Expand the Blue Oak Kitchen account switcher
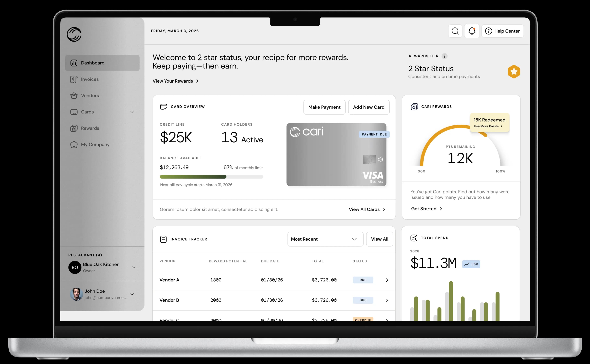 (134, 267)
